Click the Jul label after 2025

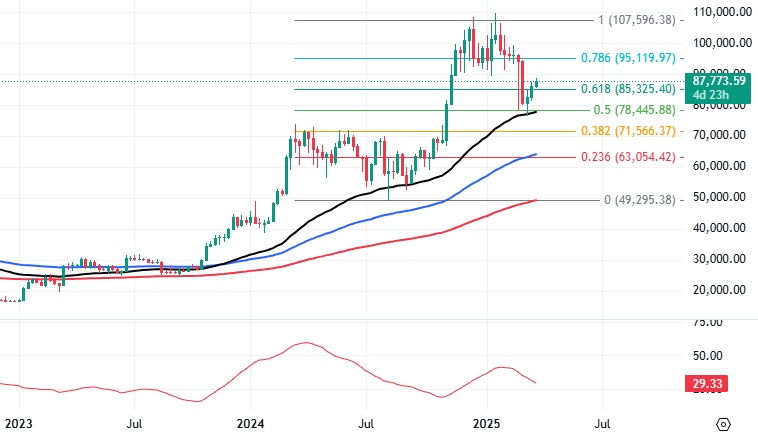coord(602,424)
